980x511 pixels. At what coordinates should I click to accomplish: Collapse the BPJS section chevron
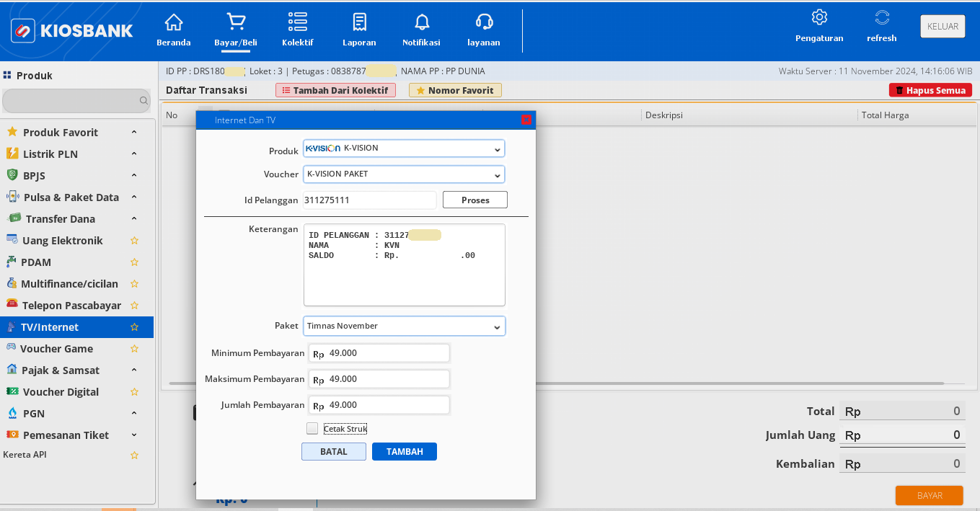(134, 176)
